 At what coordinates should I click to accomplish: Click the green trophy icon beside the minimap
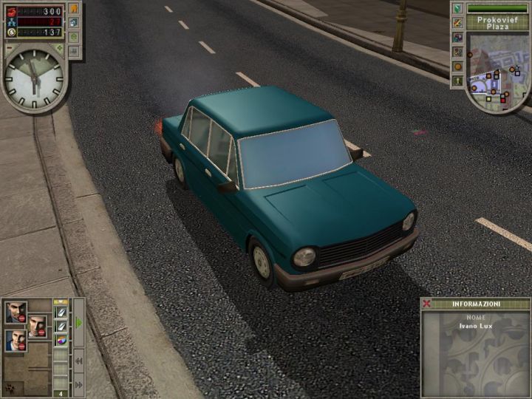(458, 79)
